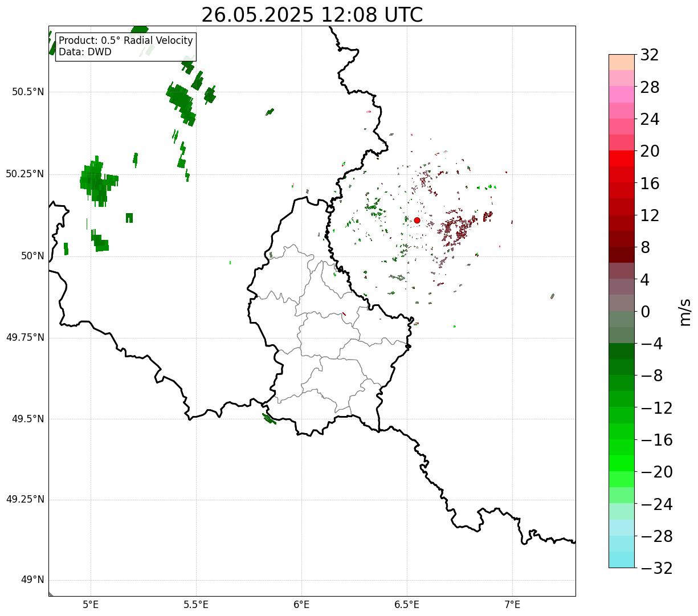Click the colorbar tick label −32
This screenshot has height=616, width=698.
(x=656, y=568)
